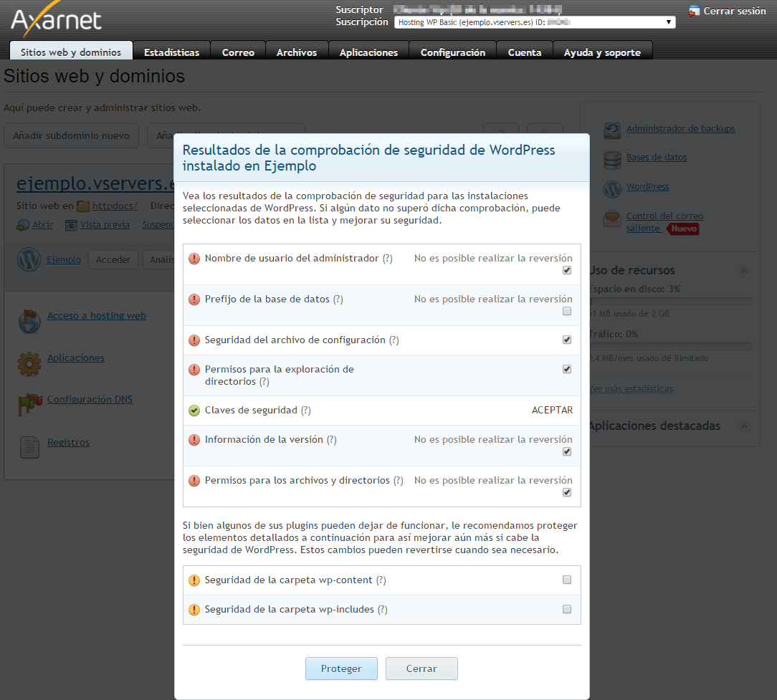Click the Cerrar button in dialog
The height and width of the screenshot is (700, 777).
pyautogui.click(x=421, y=668)
